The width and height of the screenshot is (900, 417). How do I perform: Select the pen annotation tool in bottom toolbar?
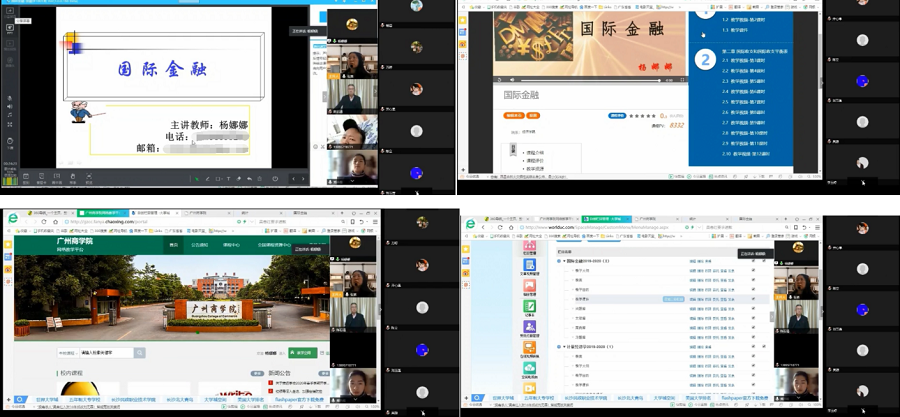click(206, 179)
